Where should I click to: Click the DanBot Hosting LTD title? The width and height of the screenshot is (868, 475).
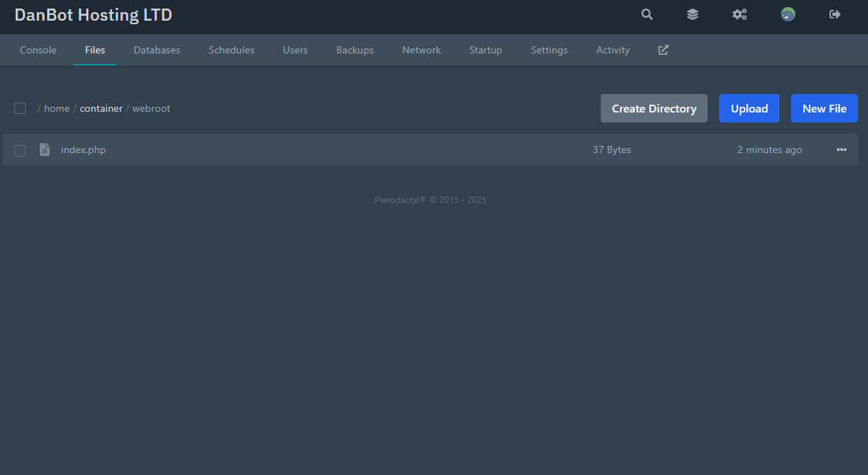click(x=93, y=15)
